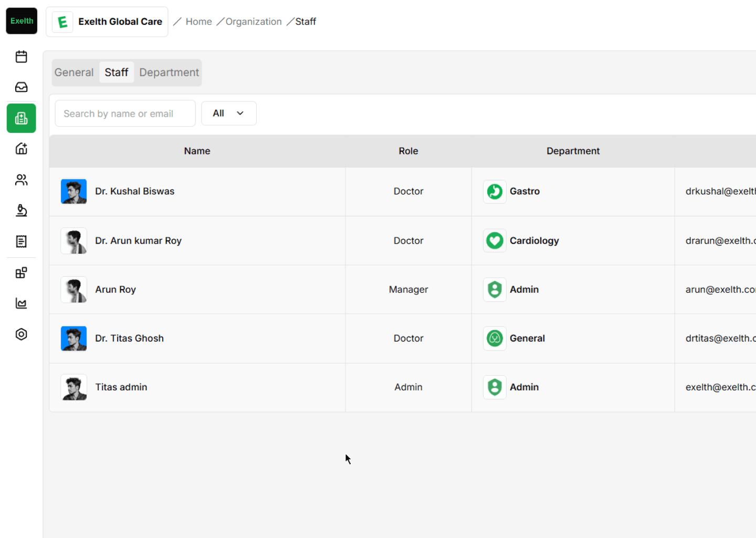Click the Gastro department icon

495,192
